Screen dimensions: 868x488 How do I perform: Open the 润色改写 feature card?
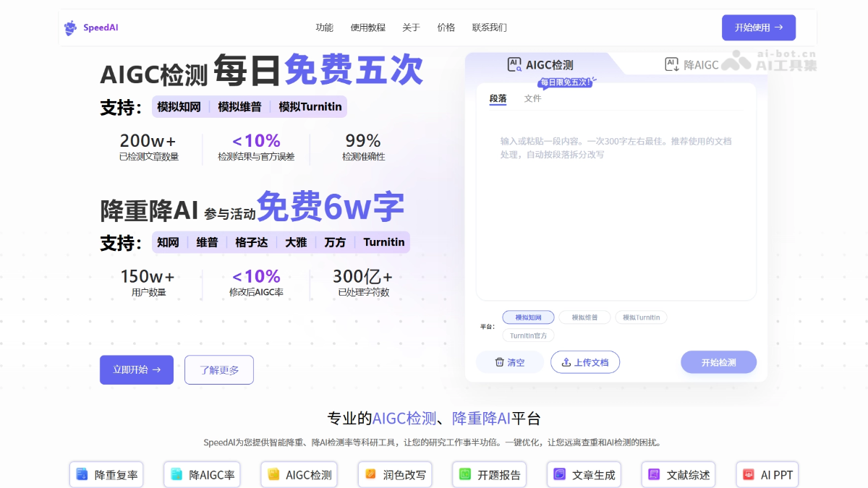coord(395,475)
